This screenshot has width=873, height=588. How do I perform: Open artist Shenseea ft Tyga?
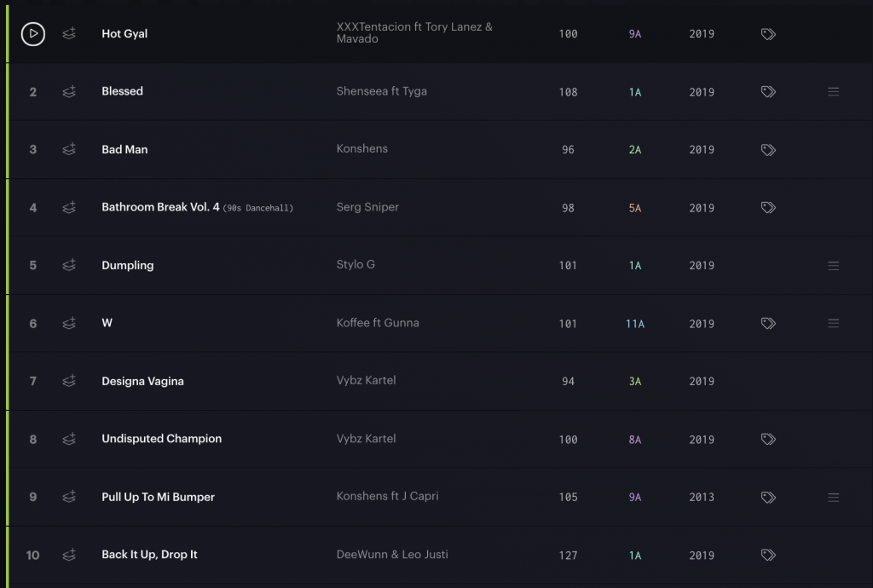[381, 91]
